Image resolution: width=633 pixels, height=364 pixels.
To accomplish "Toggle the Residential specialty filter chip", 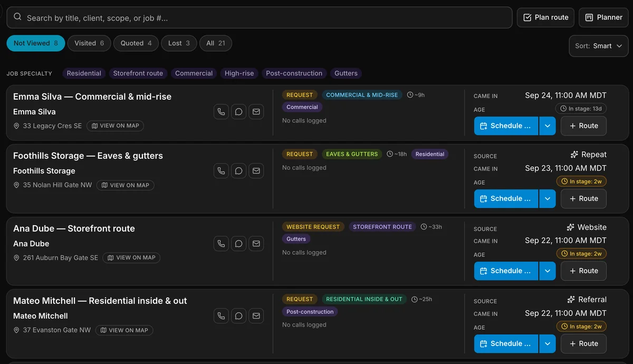I will click(x=84, y=73).
